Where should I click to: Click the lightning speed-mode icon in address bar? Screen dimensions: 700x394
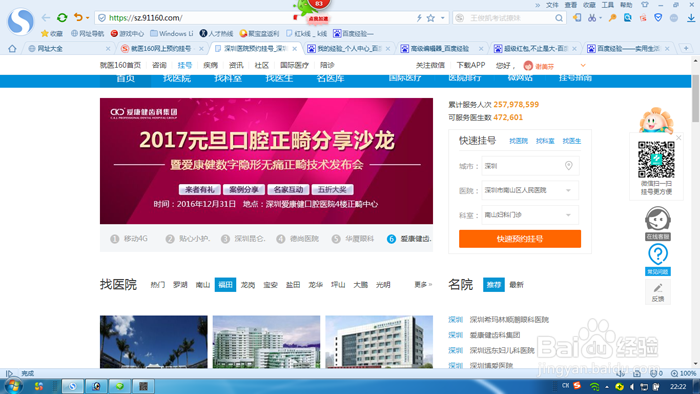(419, 18)
